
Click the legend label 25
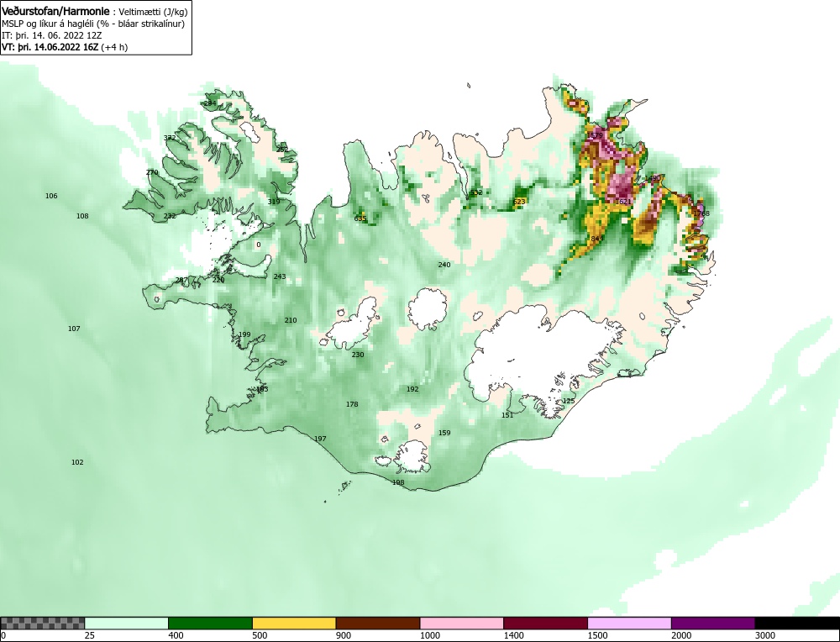(90, 635)
